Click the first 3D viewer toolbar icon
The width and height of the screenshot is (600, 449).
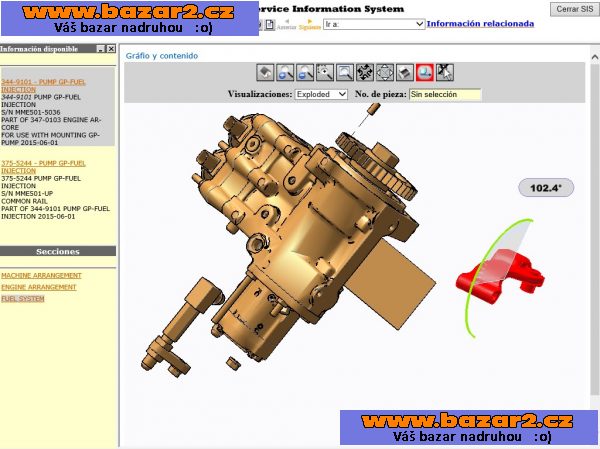point(265,72)
